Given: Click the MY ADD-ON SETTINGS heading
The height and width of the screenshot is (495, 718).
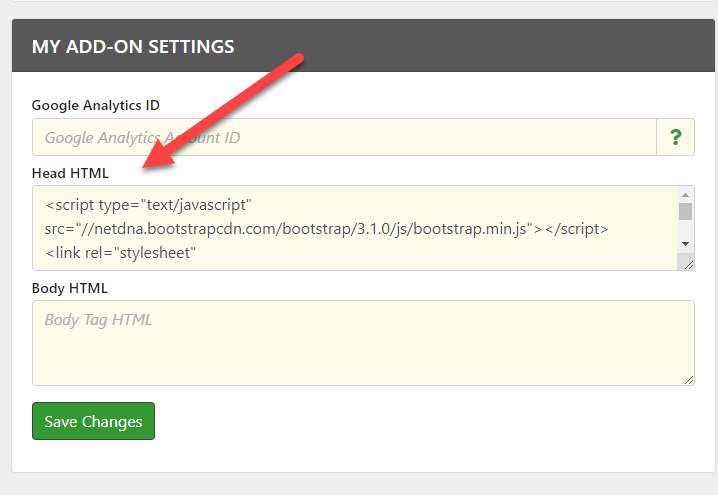Looking at the screenshot, I should (133, 47).
